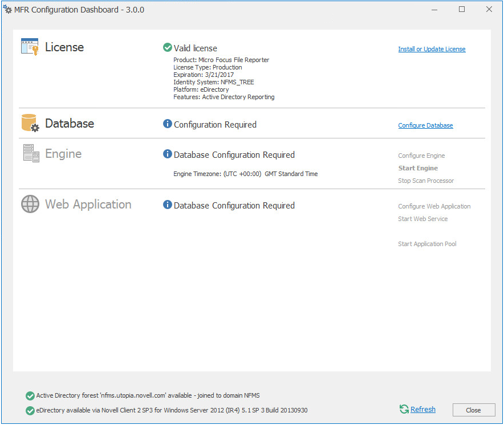Click the Web Application status info icon
The height and width of the screenshot is (425, 504).
[167, 205]
